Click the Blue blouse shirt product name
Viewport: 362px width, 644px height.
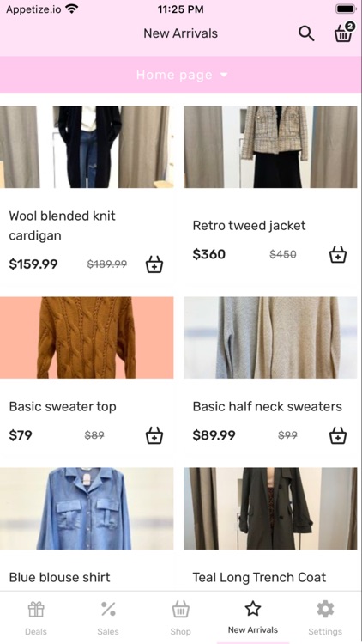(59, 577)
